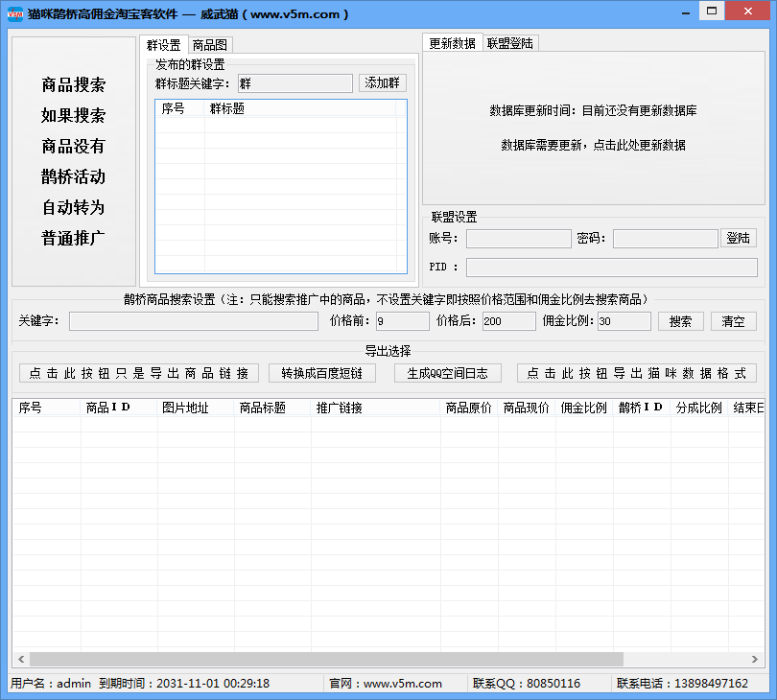Click 转换成百度短链 button
Screen dimensions: 777x700
[x=321, y=373]
